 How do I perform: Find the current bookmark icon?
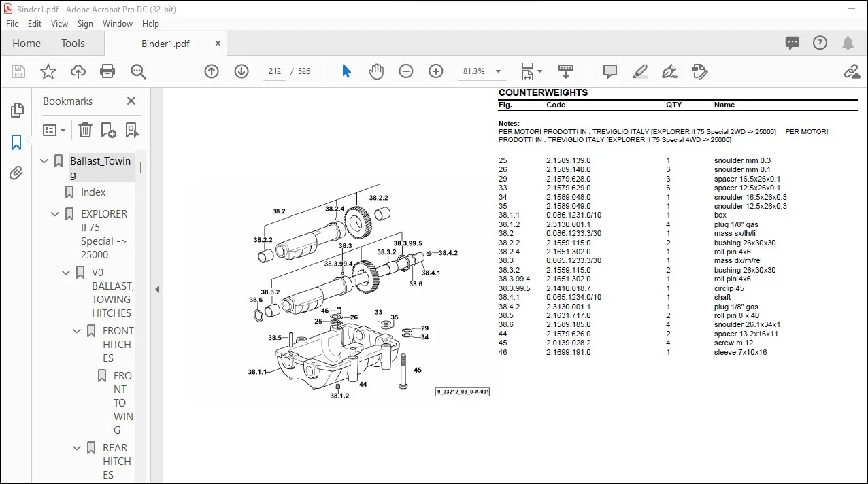click(x=132, y=130)
